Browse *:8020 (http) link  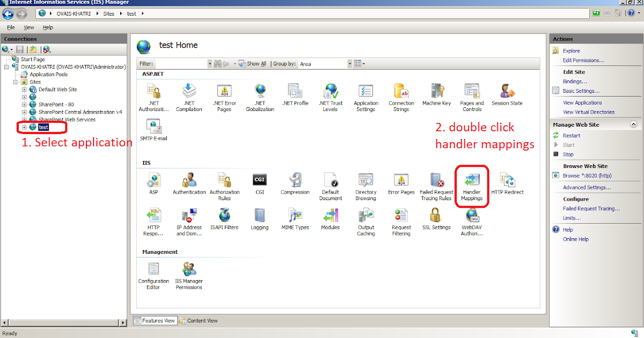coord(587,175)
